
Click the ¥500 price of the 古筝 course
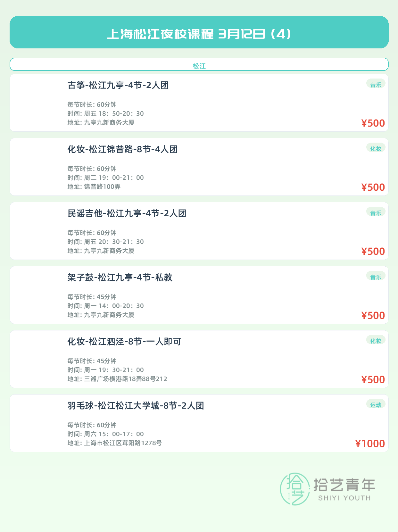pos(373,123)
